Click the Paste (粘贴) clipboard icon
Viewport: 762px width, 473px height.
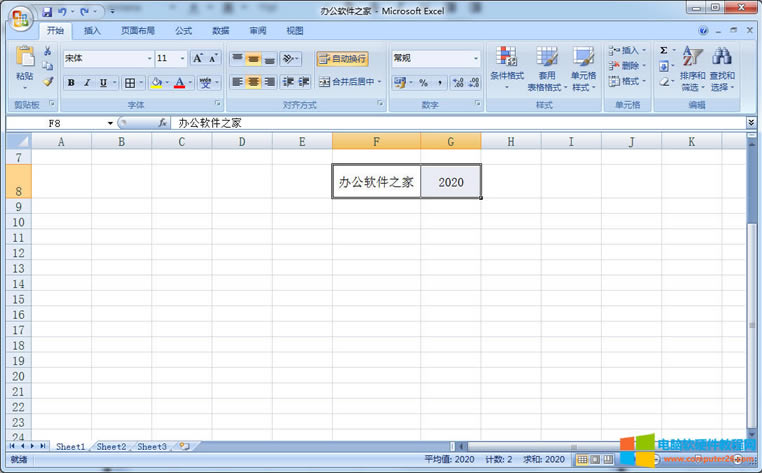25,61
